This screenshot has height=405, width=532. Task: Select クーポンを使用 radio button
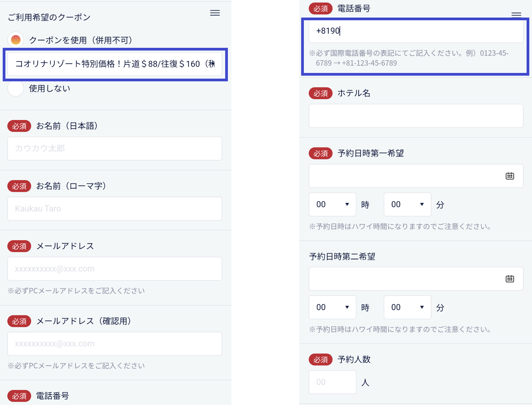coord(16,40)
